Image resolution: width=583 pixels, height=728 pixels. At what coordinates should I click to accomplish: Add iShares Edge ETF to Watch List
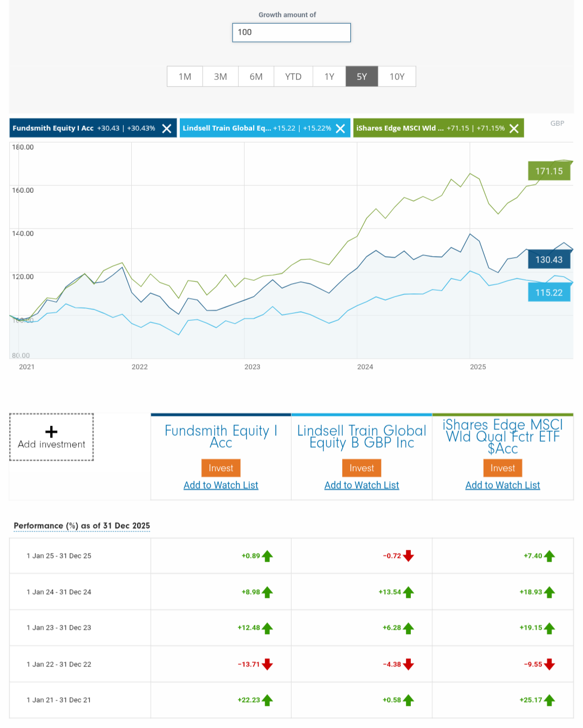(x=503, y=486)
